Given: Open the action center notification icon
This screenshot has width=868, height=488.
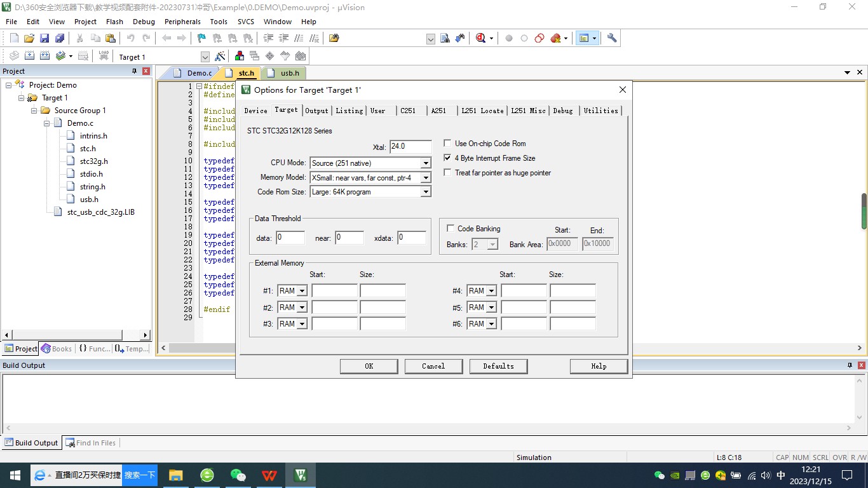Looking at the screenshot, I should [847, 475].
